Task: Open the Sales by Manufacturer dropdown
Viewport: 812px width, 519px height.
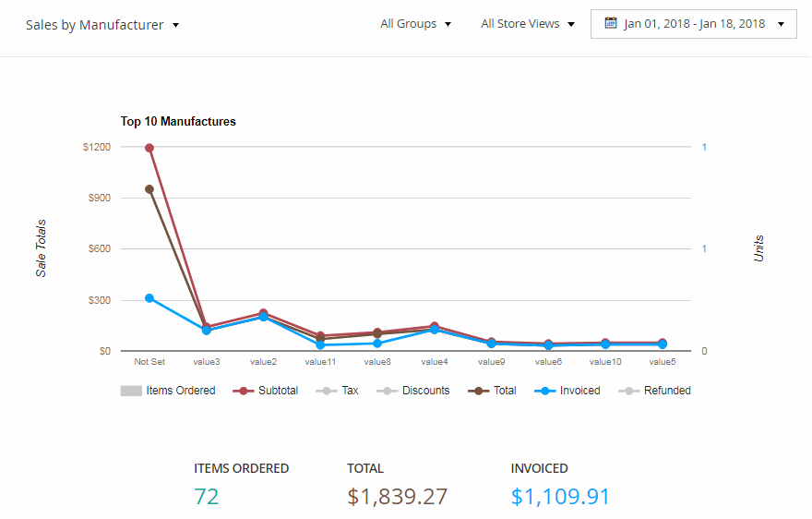Action: 102,25
